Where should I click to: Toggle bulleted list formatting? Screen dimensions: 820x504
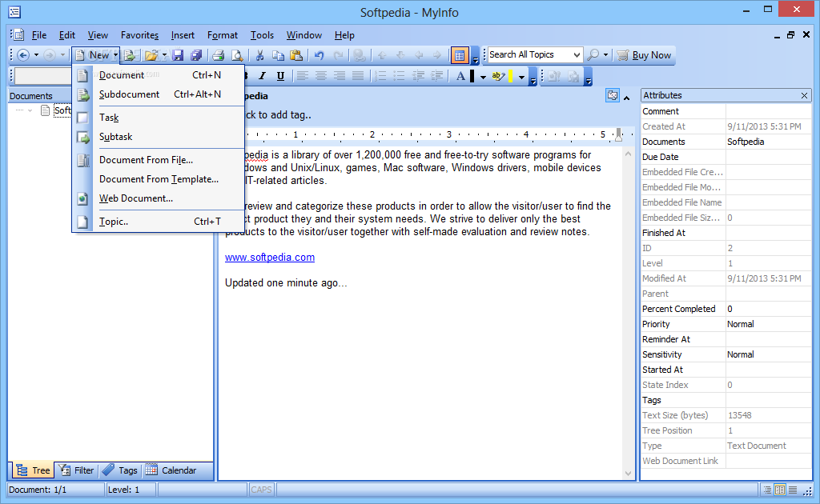(399, 76)
